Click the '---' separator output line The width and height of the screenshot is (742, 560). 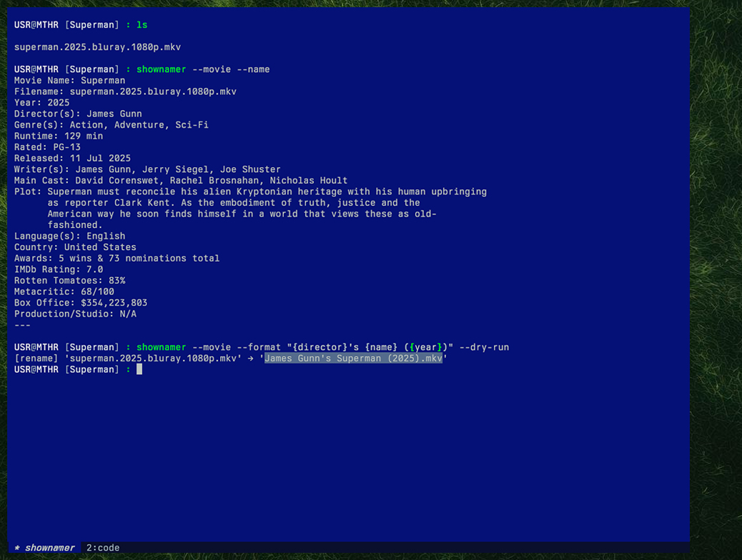(x=22, y=325)
